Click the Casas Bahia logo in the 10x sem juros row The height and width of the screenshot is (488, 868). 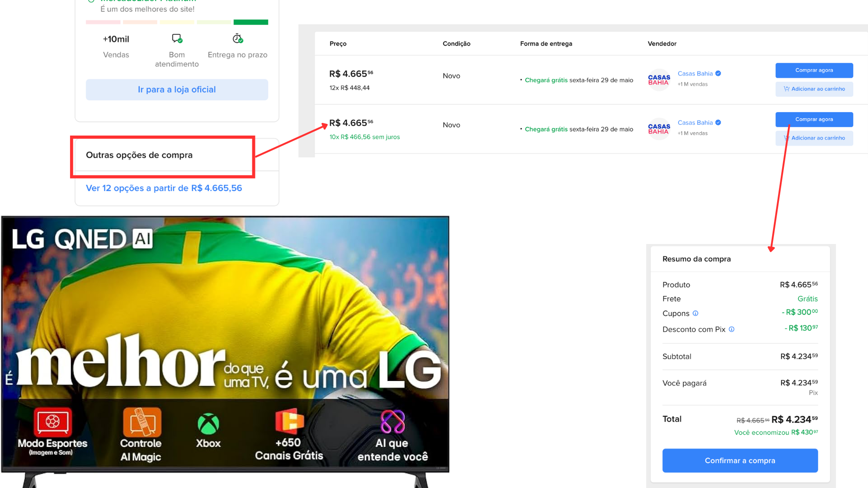click(x=659, y=129)
